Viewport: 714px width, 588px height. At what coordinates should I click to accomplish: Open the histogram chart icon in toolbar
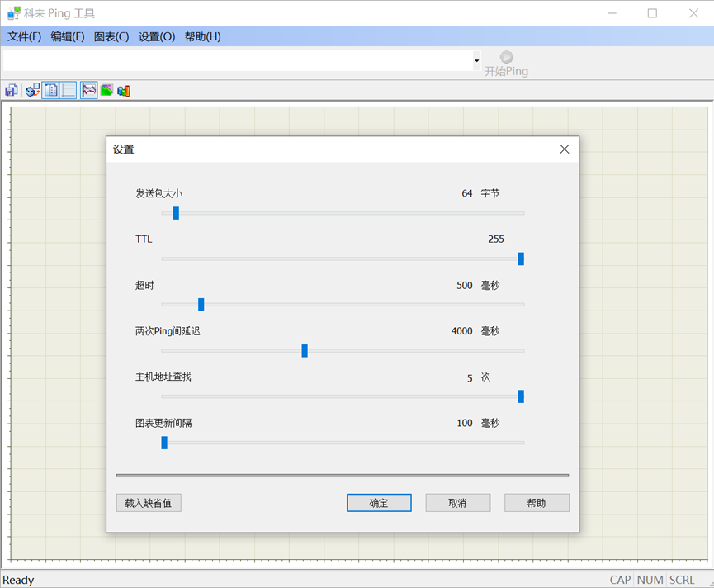(x=124, y=90)
